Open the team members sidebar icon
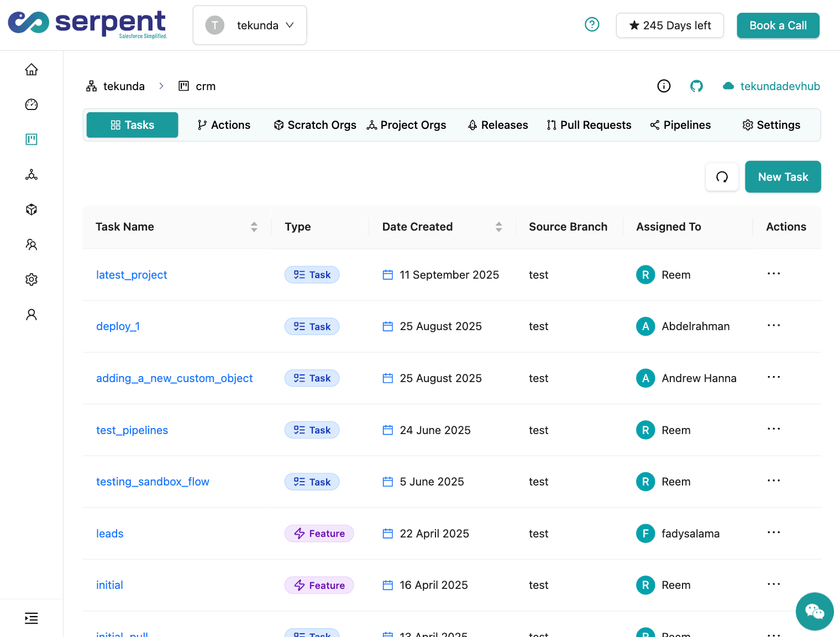The height and width of the screenshot is (637, 840). [32, 244]
